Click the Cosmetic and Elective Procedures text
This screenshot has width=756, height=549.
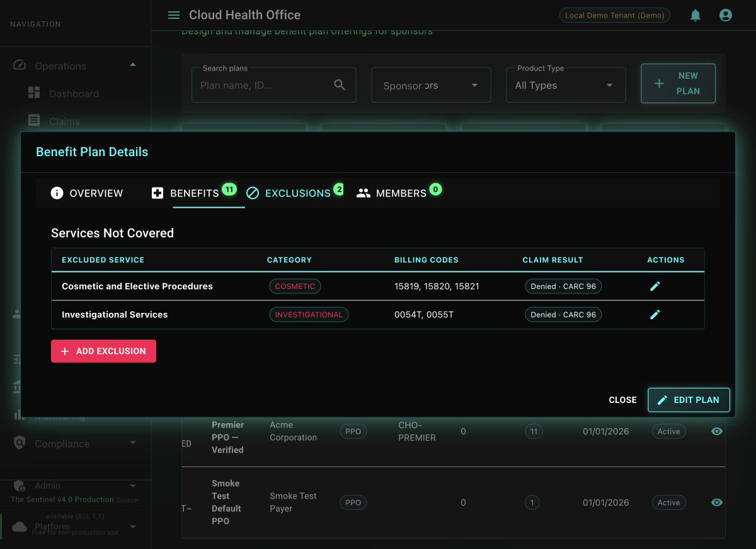[x=137, y=286]
